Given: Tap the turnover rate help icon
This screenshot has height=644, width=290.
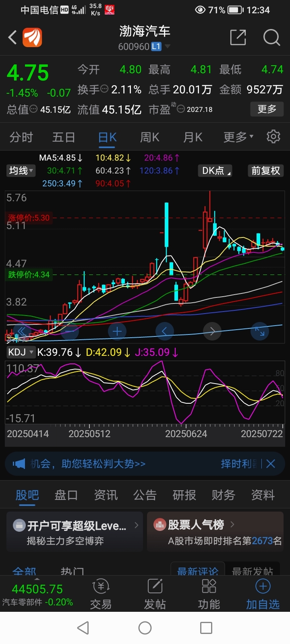Looking at the screenshot, I should click(104, 89).
